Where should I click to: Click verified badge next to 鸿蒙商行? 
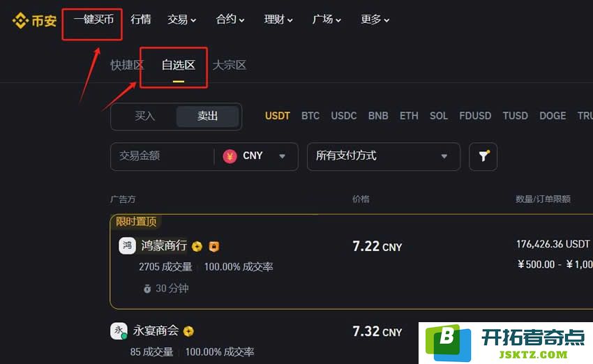(x=197, y=247)
